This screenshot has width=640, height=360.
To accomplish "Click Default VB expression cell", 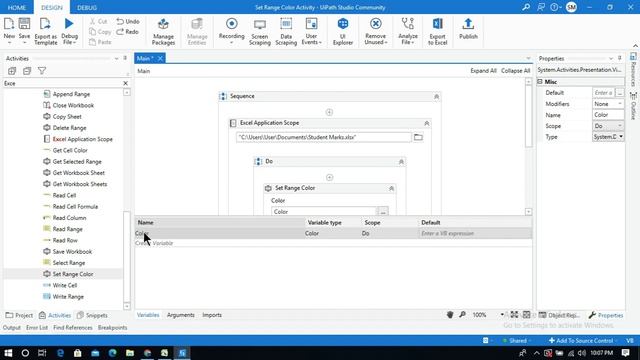I will click(476, 233).
